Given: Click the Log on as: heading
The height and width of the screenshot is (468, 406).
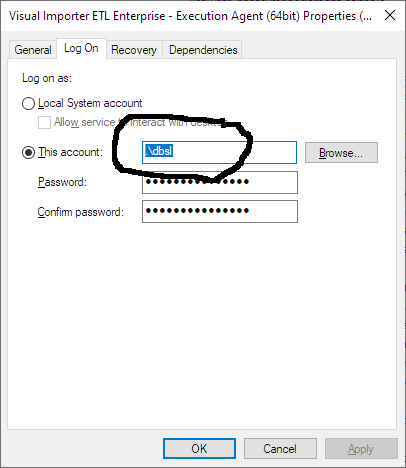Looking at the screenshot, I should (x=47, y=78).
